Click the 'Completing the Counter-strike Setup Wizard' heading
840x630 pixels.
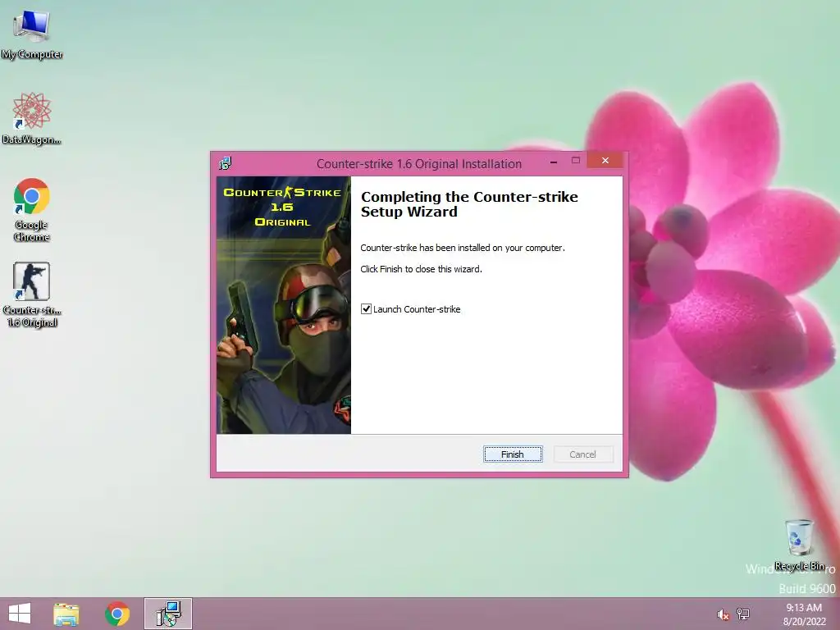(x=469, y=204)
